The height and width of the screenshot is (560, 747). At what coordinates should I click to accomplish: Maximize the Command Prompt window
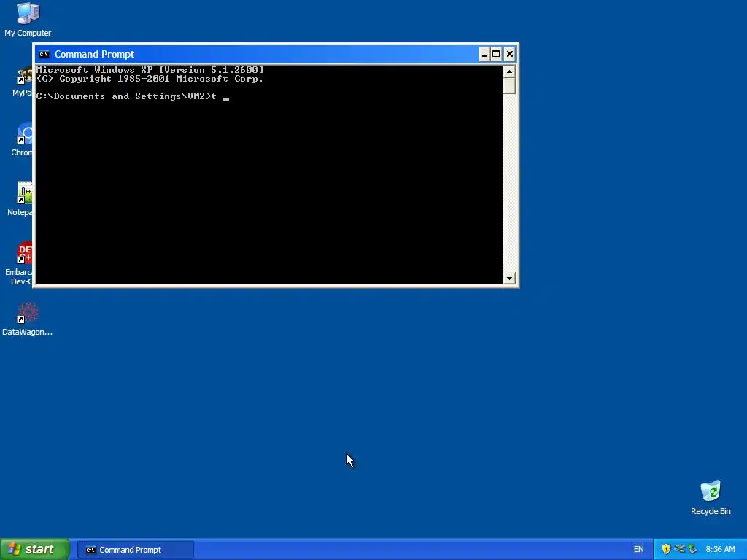click(x=496, y=54)
